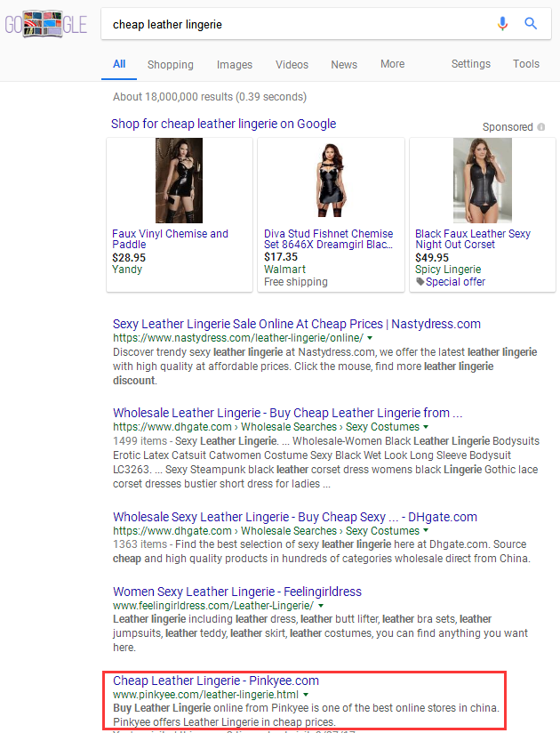Screen dimensions: 560x733
Task: Open the Feelingirldress result title
Action: coord(237,592)
